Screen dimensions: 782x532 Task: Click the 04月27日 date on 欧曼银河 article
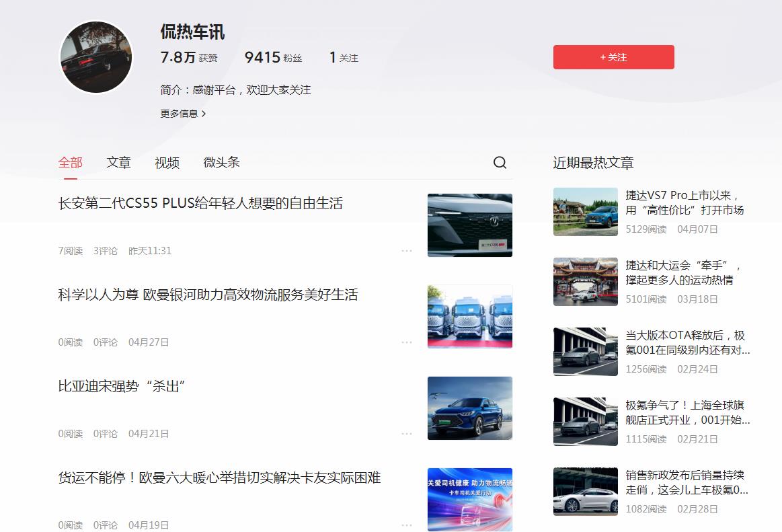click(x=149, y=342)
